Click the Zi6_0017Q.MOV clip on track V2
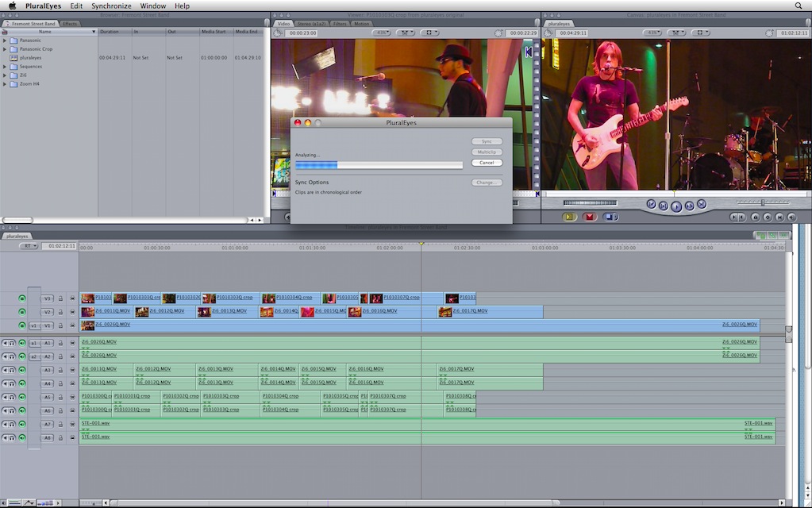This screenshot has width=812, height=508. [490, 311]
